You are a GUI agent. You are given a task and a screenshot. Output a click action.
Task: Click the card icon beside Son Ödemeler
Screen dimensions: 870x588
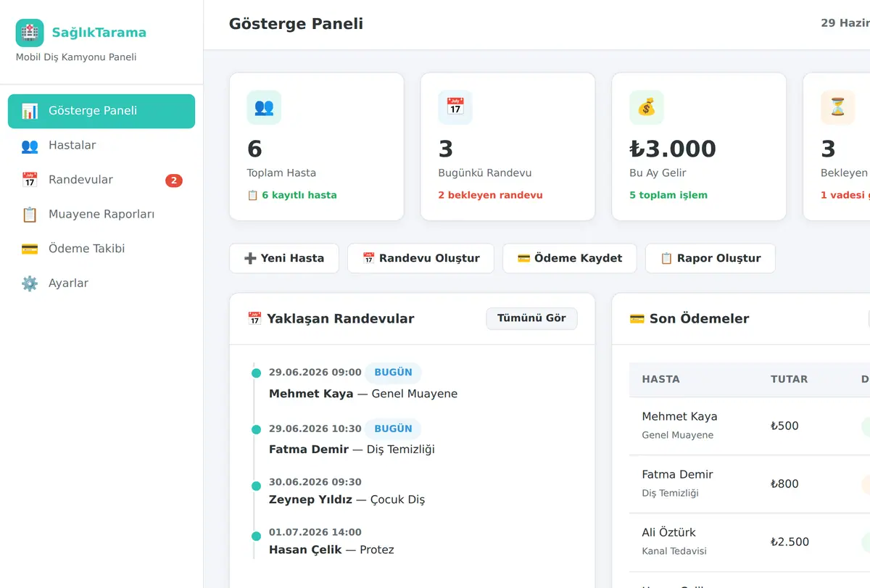coord(637,318)
